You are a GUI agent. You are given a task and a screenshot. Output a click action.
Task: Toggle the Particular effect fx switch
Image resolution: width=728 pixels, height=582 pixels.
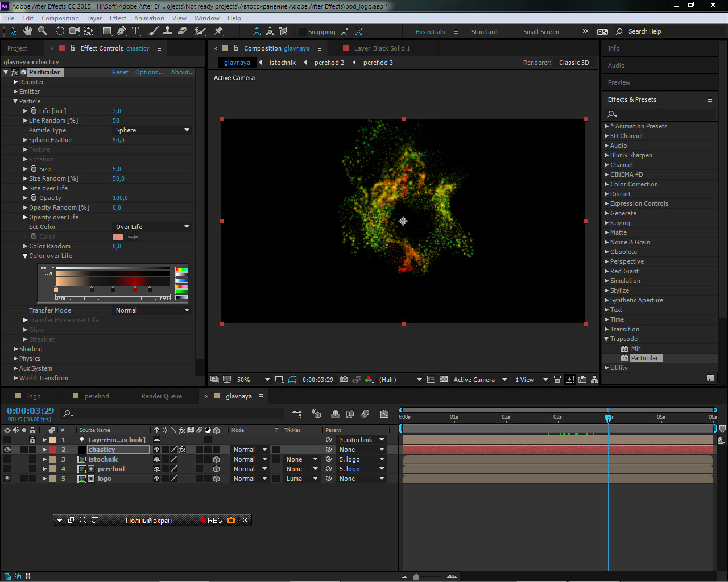click(x=15, y=72)
